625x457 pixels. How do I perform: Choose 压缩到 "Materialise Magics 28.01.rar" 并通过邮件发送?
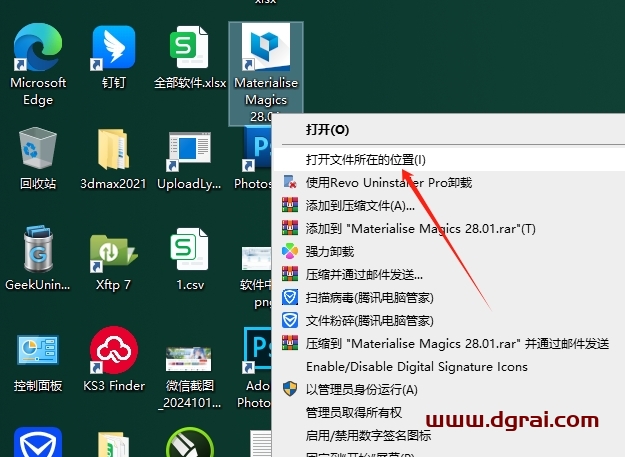[x=448, y=343]
